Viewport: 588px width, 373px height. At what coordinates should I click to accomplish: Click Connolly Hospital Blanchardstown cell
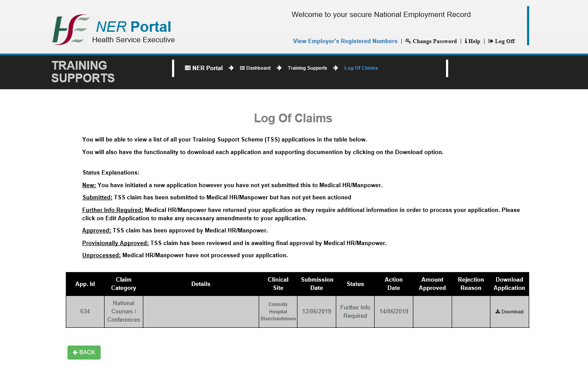point(278,312)
